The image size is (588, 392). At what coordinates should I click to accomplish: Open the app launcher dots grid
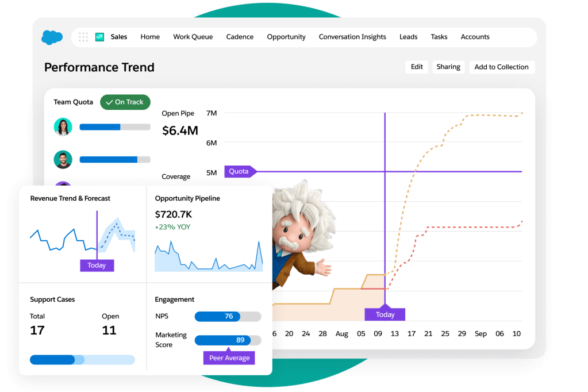coord(83,37)
